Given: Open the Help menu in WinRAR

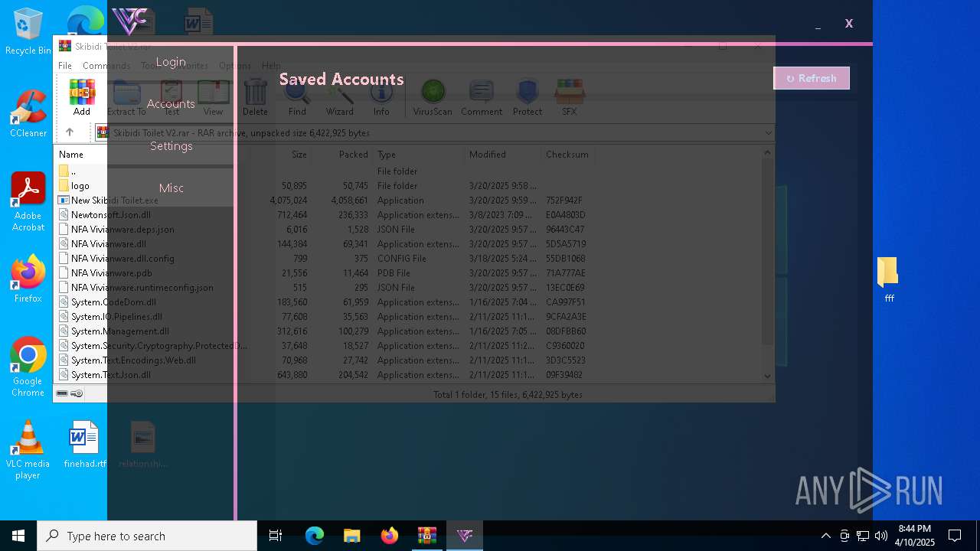Looking at the screenshot, I should (271, 66).
